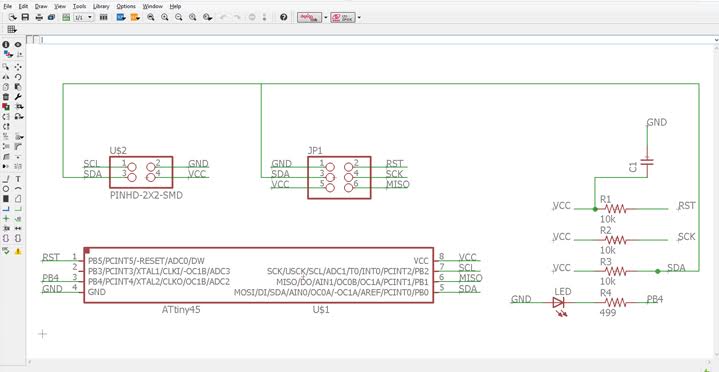Open the View menu
This screenshot has width=719, height=372.
tap(60, 6)
